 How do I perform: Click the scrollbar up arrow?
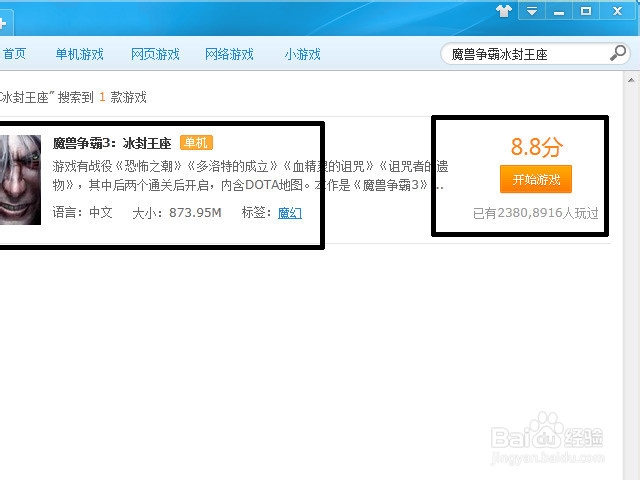pos(631,80)
